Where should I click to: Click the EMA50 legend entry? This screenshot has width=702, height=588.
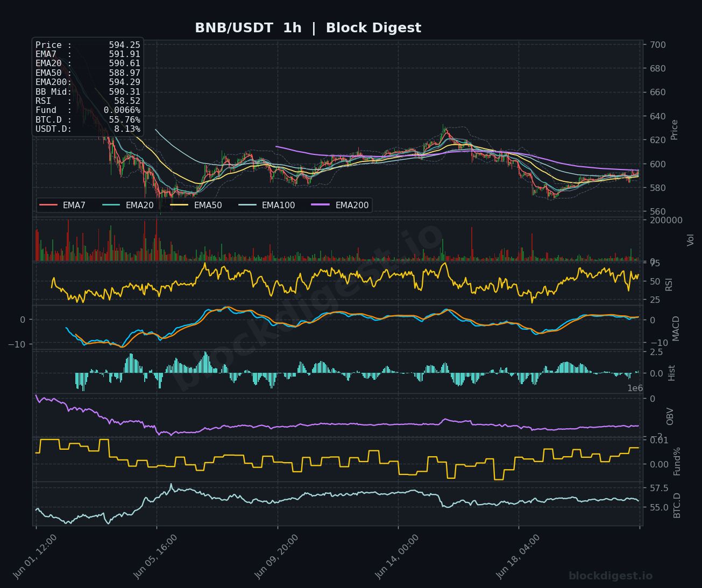coord(196,205)
